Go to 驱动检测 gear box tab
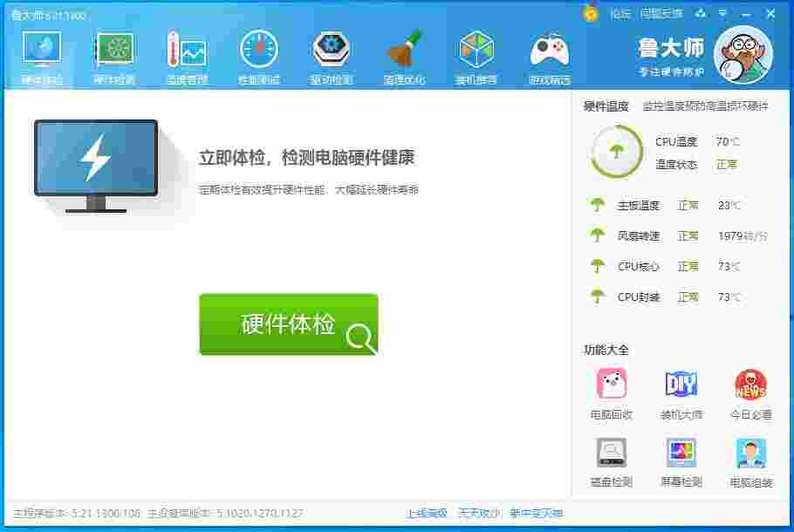 332,58
